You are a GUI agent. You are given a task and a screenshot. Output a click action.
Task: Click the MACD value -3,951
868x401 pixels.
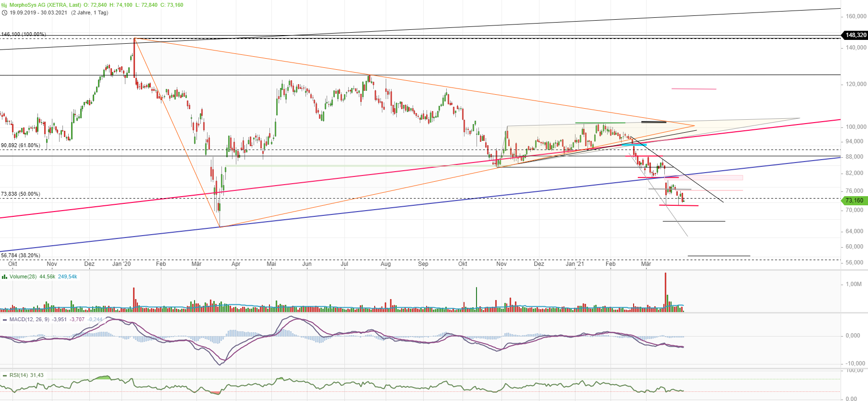coord(60,320)
